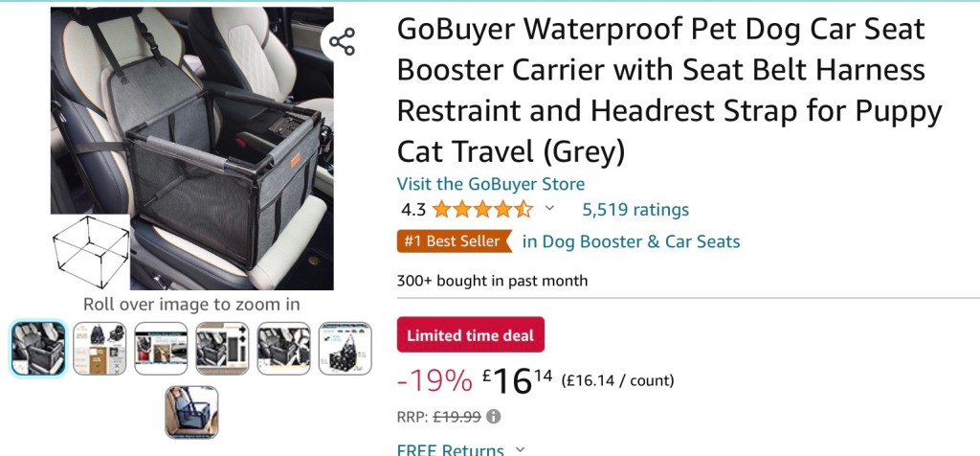Expand the FREE Returns chevron
980x456 pixels.
tap(521, 448)
